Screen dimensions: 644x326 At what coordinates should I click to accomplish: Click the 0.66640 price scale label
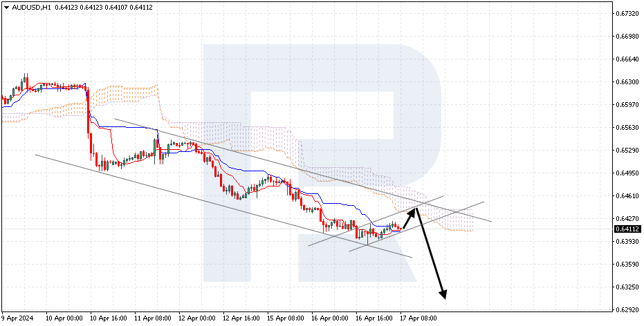click(x=626, y=59)
